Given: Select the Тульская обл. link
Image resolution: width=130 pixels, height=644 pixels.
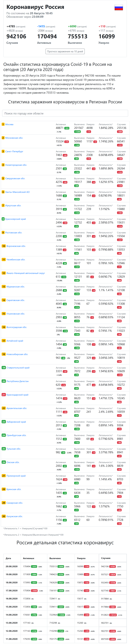Looking at the screenshot, I should (14, 449).
